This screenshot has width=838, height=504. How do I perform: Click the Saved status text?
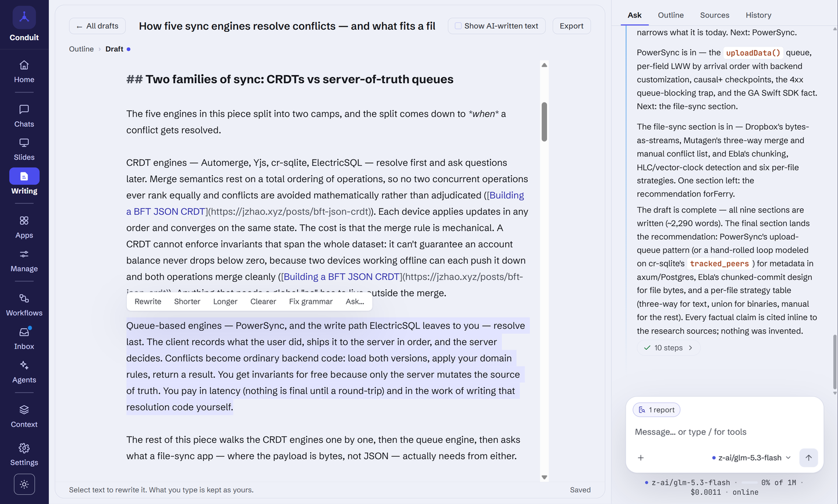tap(580, 490)
